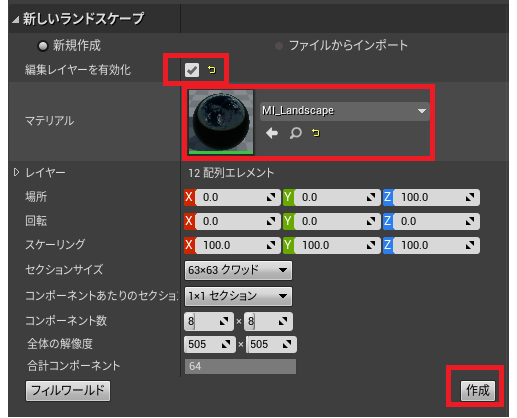
Task: Click 場所 X spinner arrow icon
Action: click(x=271, y=197)
